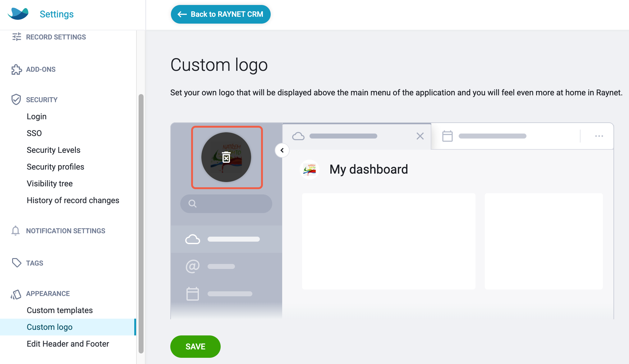This screenshot has width=629, height=364.
Task: Click the calendar icon in preview sidebar menu
Action: coord(193,294)
